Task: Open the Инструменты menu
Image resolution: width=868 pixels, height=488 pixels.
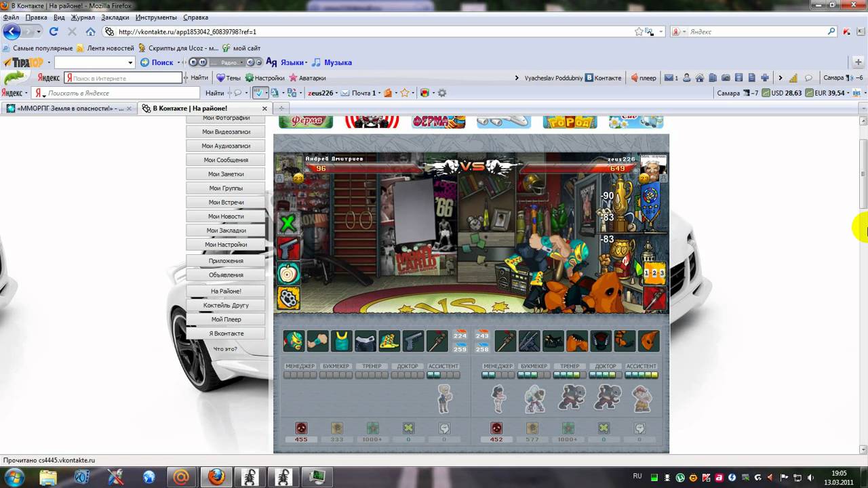Action: (156, 17)
